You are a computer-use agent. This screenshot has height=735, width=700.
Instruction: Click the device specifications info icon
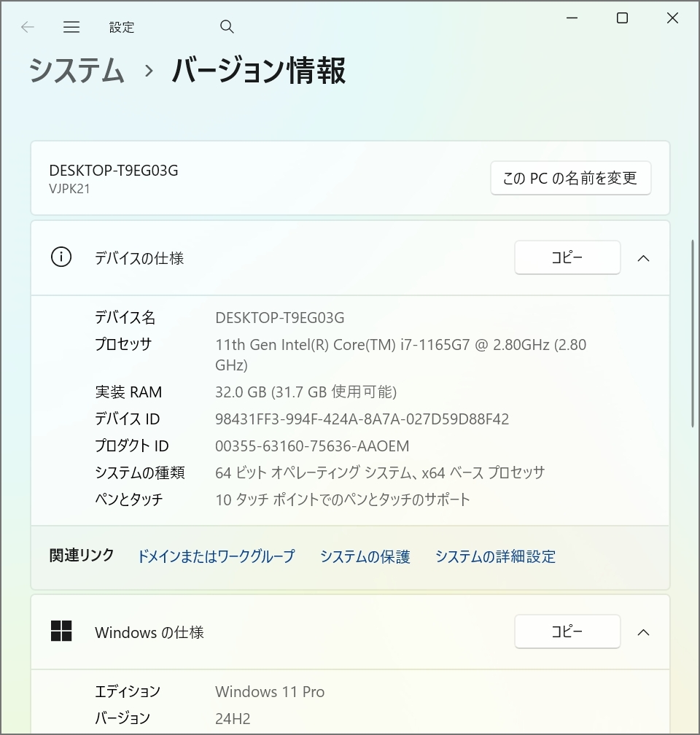point(61,257)
